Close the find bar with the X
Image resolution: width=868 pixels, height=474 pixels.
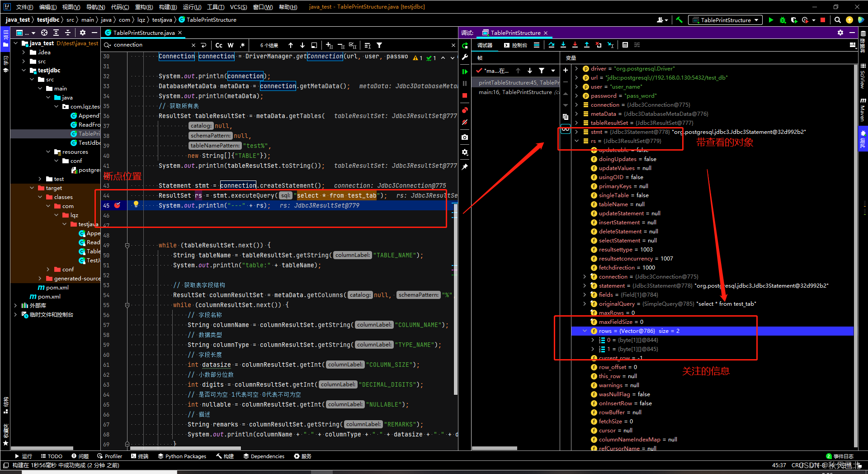point(453,45)
